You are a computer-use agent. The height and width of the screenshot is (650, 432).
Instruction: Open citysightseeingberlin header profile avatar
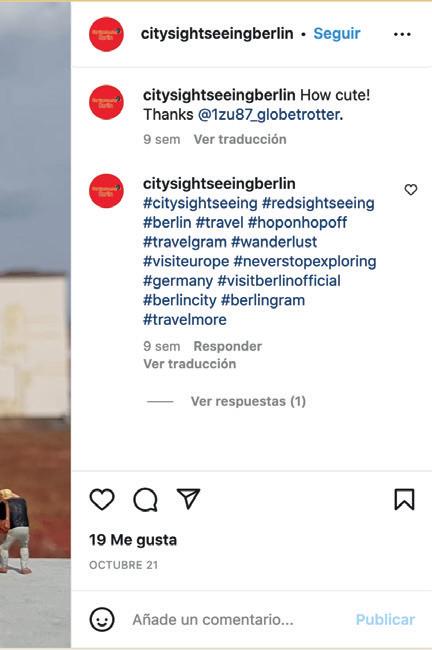click(x=106, y=34)
